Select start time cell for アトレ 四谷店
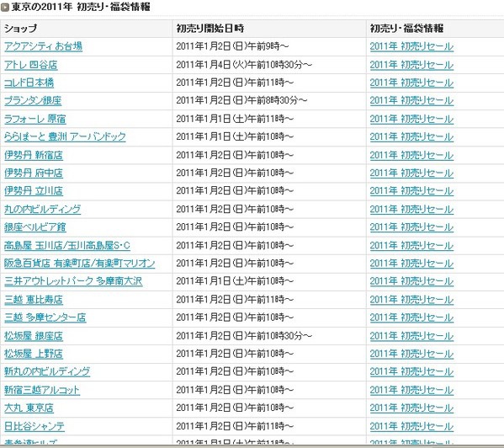Image resolution: width=504 pixels, height=448 pixels. pos(269,65)
